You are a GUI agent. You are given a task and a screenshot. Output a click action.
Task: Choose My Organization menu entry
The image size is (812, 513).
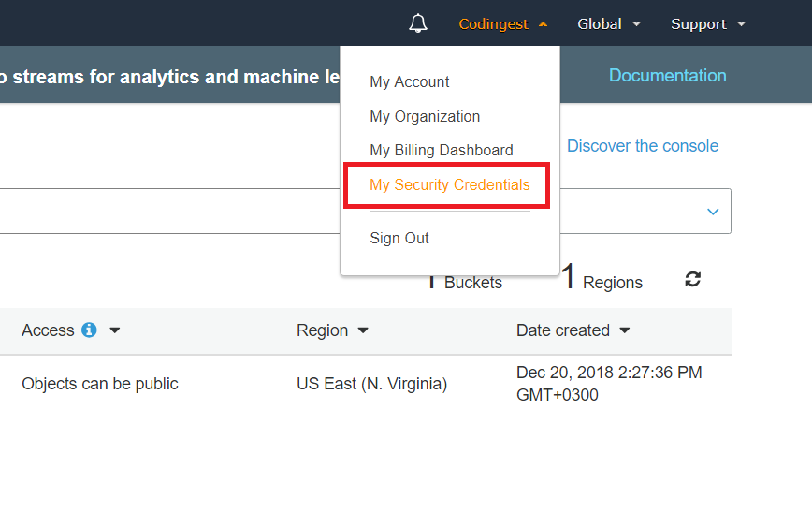pos(425,117)
